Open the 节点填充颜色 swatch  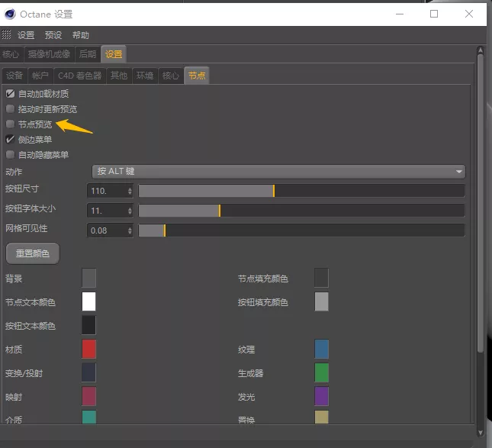coord(322,278)
